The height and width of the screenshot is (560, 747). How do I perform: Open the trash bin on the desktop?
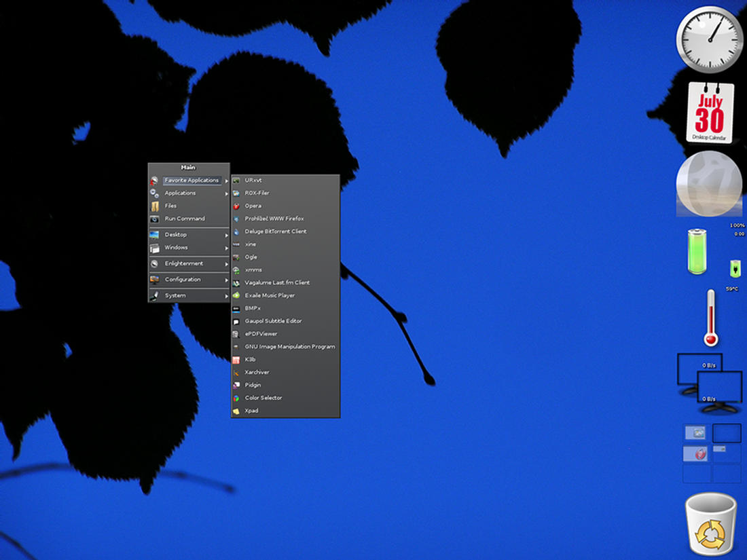click(710, 523)
